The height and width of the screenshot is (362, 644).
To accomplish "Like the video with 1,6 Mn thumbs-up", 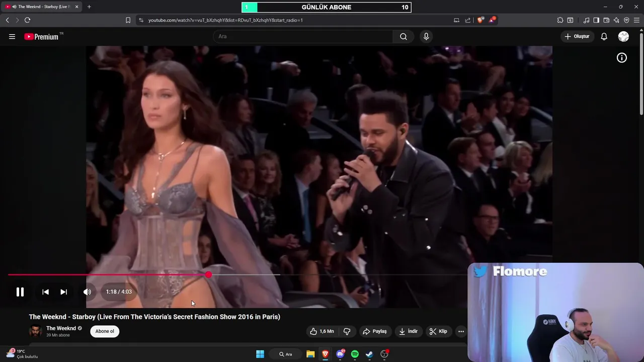I will coord(321,331).
